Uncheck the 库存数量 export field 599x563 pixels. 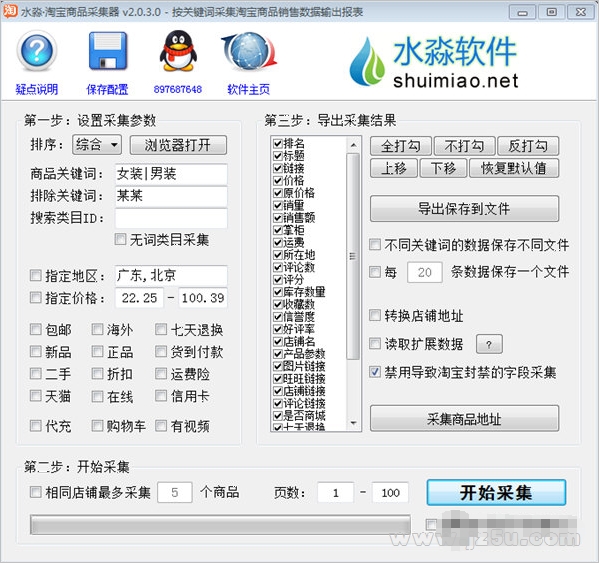(278, 292)
